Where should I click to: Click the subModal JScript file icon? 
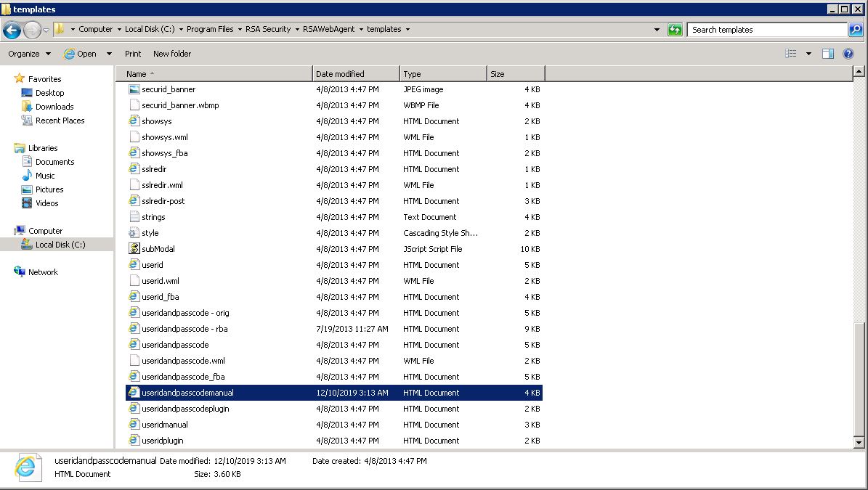tap(134, 249)
